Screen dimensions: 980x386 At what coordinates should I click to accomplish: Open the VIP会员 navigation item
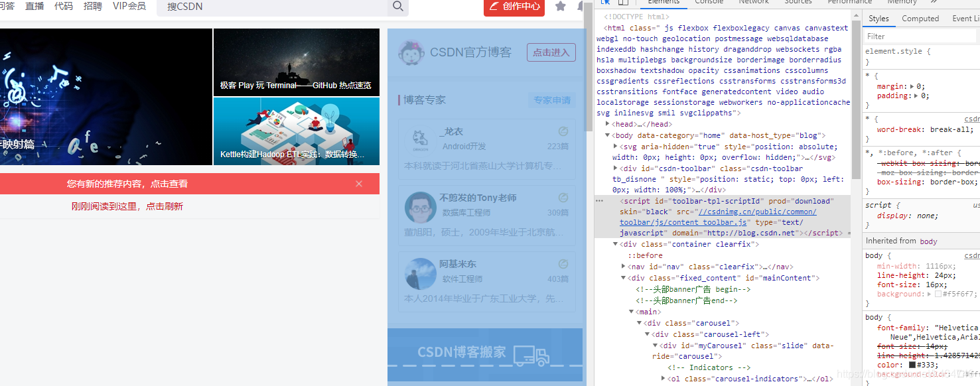[x=129, y=6]
